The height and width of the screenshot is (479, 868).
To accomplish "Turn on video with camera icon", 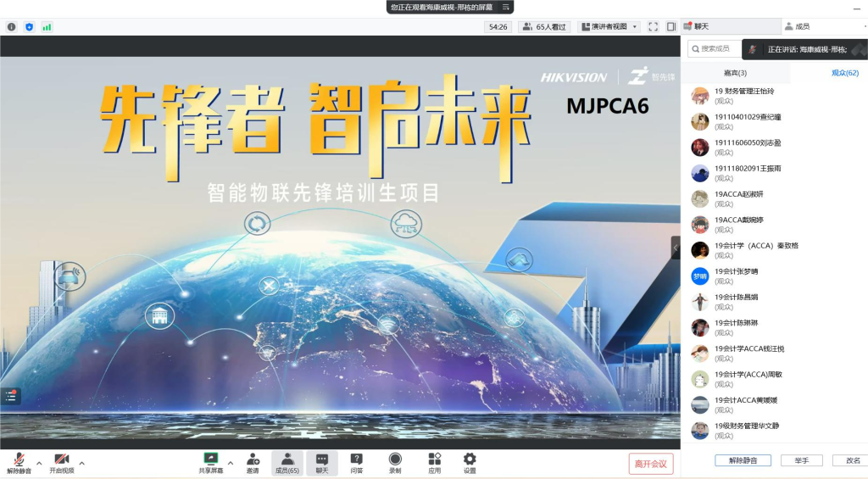I will pos(61,459).
